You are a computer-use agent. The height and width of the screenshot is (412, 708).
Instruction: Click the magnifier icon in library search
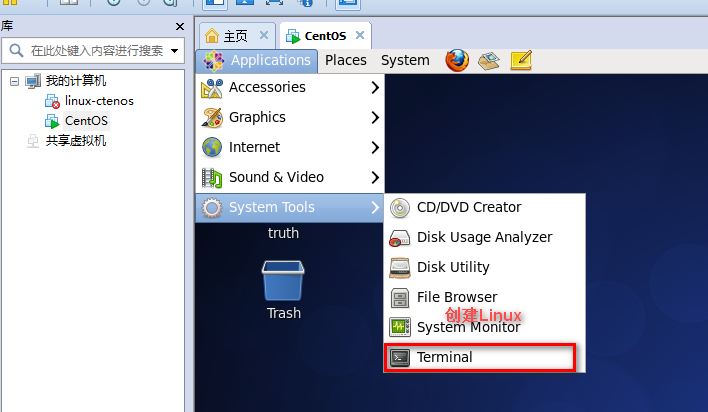[x=16, y=50]
